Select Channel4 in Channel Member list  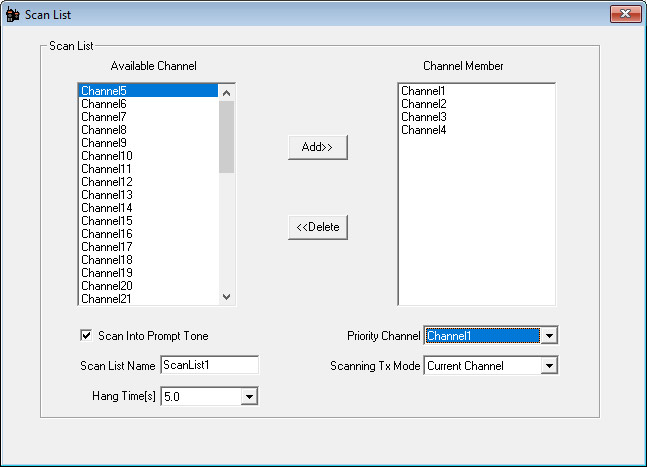coord(423,130)
